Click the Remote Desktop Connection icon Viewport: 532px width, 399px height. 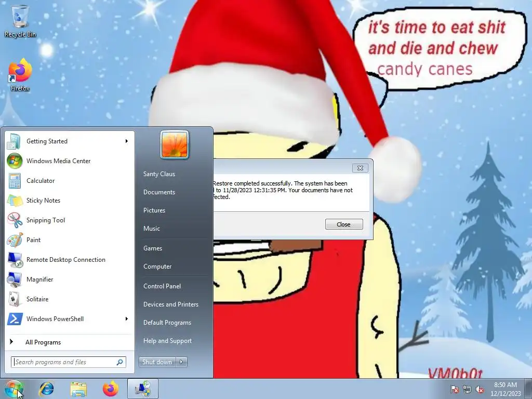point(14,260)
